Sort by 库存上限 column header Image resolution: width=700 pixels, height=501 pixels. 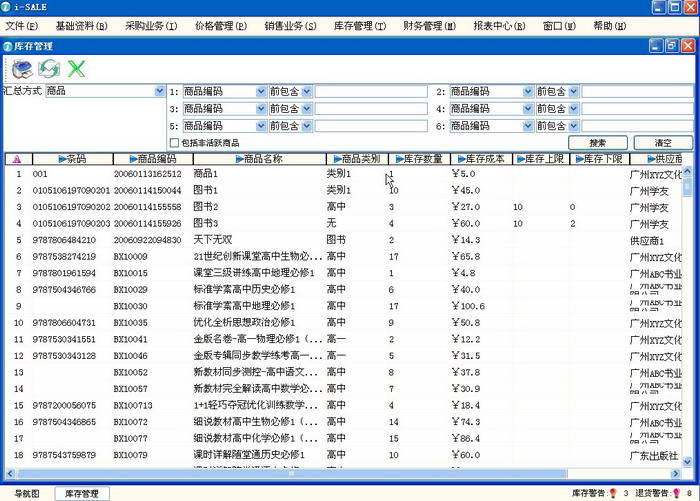click(541, 159)
